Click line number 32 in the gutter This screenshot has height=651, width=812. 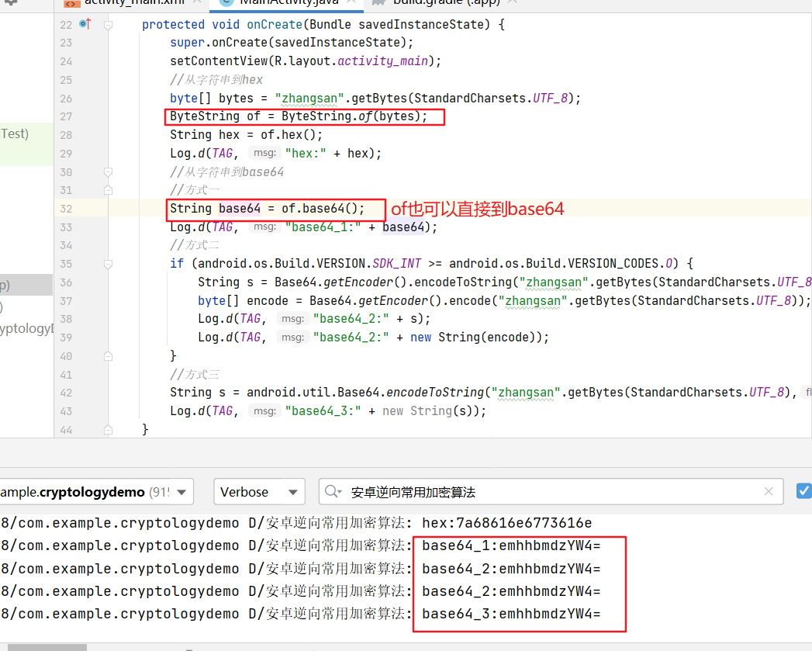(x=66, y=209)
